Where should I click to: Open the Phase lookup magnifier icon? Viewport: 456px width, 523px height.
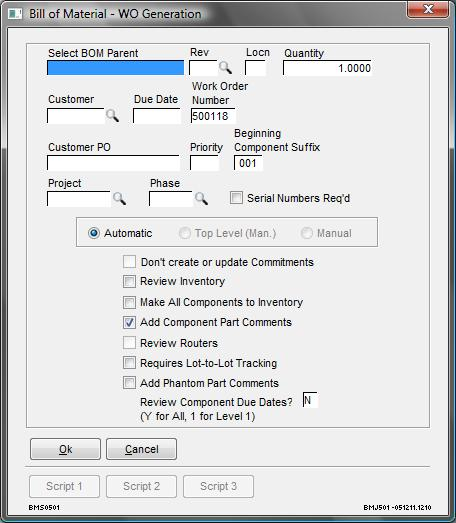coord(201,198)
